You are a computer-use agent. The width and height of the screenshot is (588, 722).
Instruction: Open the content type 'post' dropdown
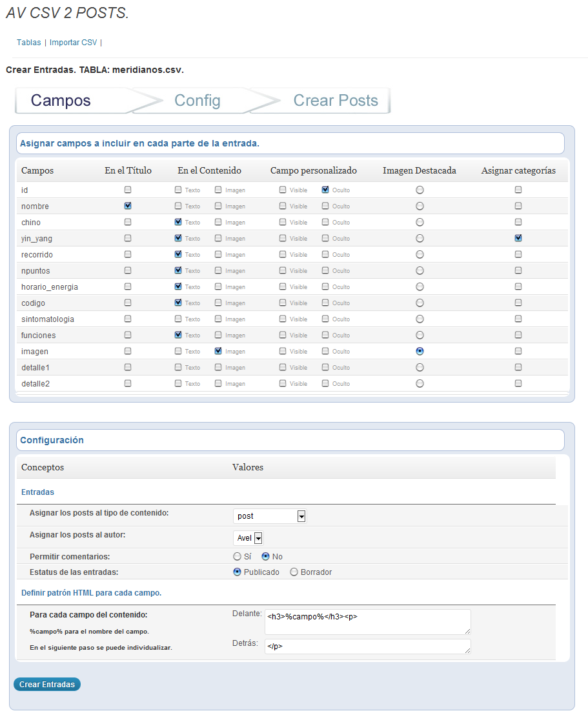tap(270, 516)
